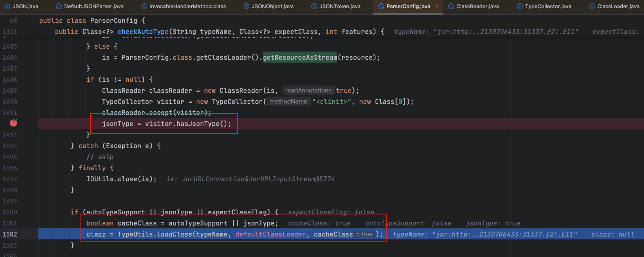Click the catch keyword
The image size is (644, 257).
tap(88, 146)
